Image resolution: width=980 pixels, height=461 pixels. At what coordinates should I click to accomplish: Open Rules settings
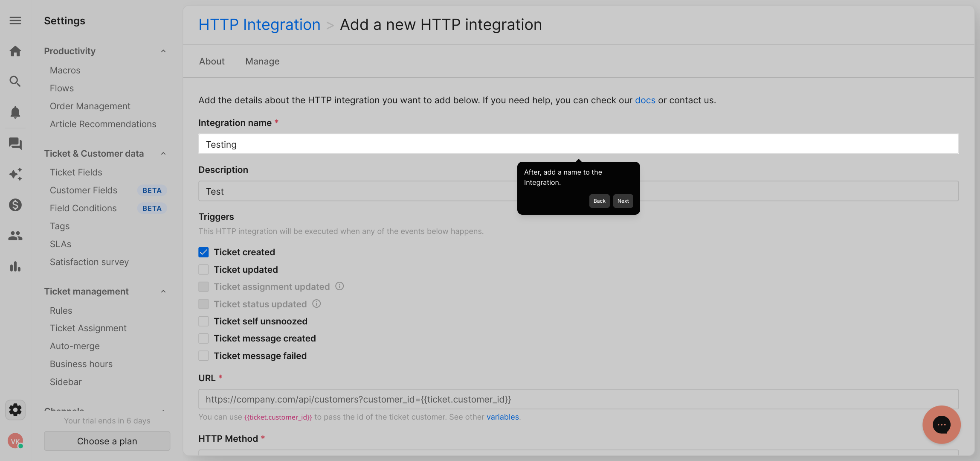click(61, 311)
